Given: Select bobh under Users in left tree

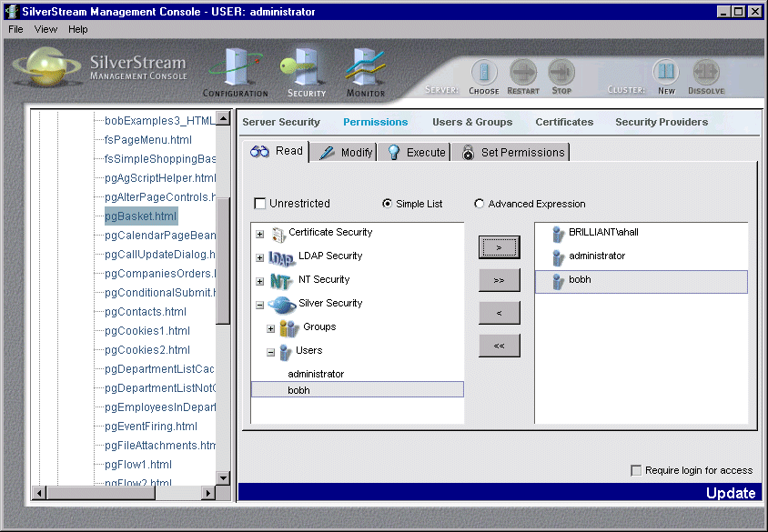Looking at the screenshot, I should [x=357, y=389].
